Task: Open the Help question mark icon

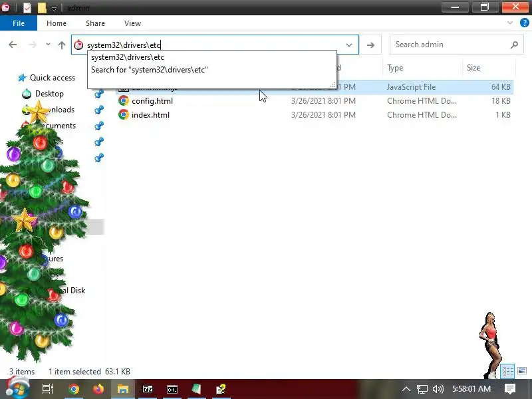Action: coord(524,23)
